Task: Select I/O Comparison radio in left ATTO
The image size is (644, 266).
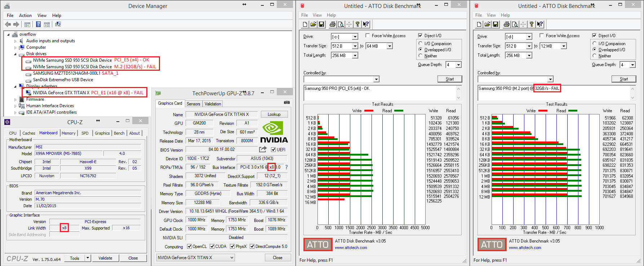Action: click(420, 43)
